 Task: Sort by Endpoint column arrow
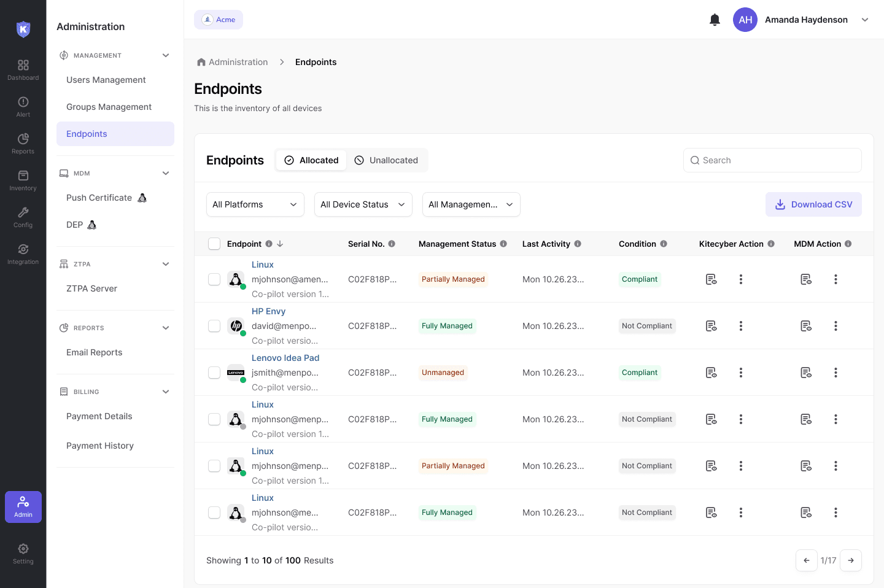point(280,244)
